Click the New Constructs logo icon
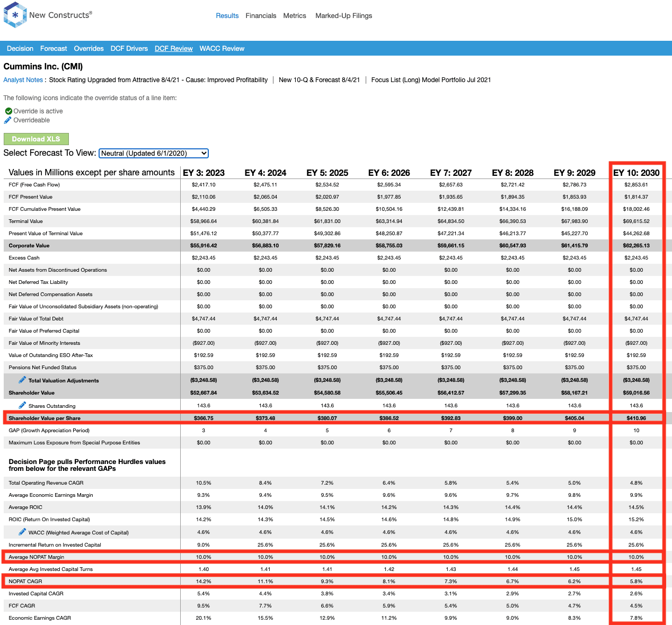This screenshot has width=672, height=625. pyautogui.click(x=15, y=15)
